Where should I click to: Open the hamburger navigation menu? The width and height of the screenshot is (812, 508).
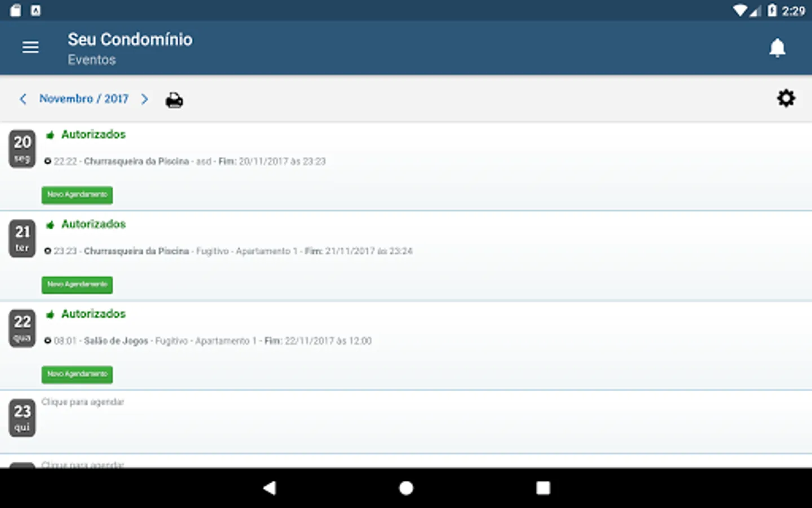[30, 47]
